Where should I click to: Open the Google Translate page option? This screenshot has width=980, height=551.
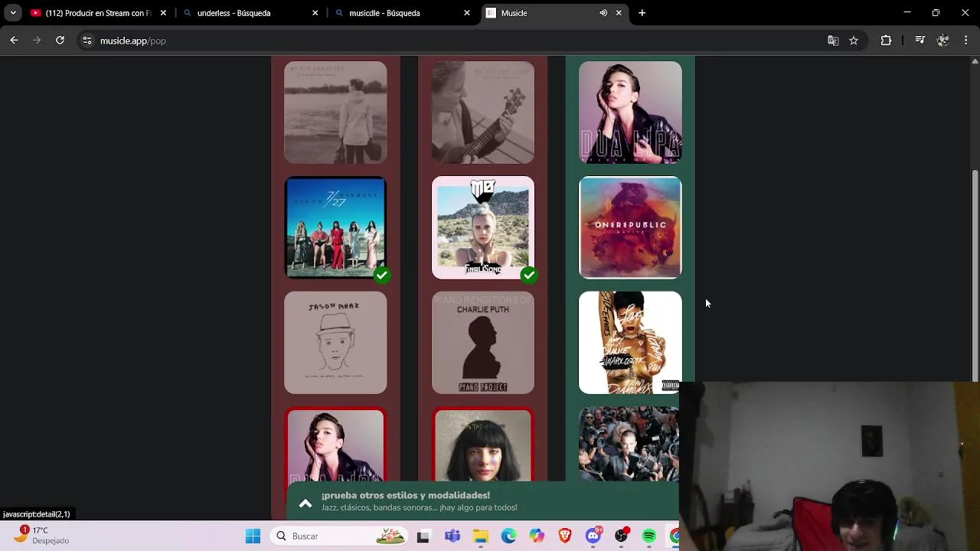click(x=833, y=41)
